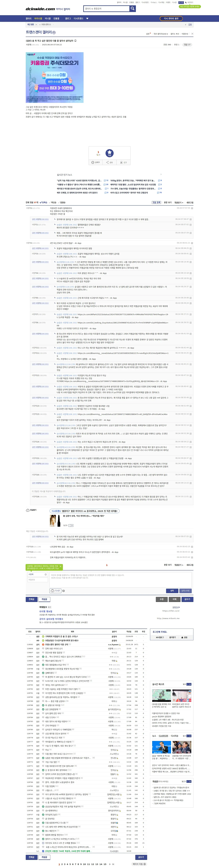The image size is (219, 868).
Task: Collapse comments with lower 댓글닫기 toggle
Action: pos(179,565)
